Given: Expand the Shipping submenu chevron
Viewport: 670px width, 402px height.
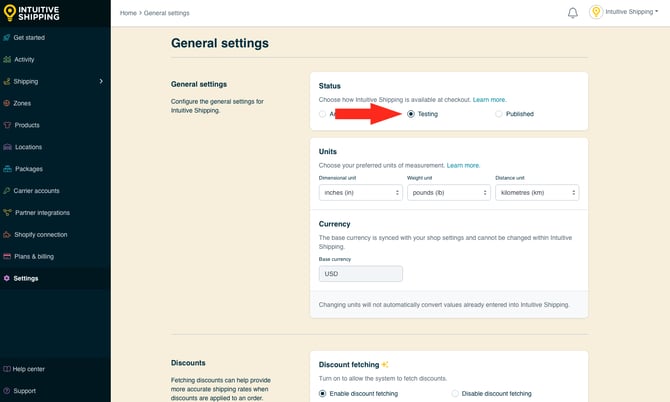Looking at the screenshot, I should [101, 81].
